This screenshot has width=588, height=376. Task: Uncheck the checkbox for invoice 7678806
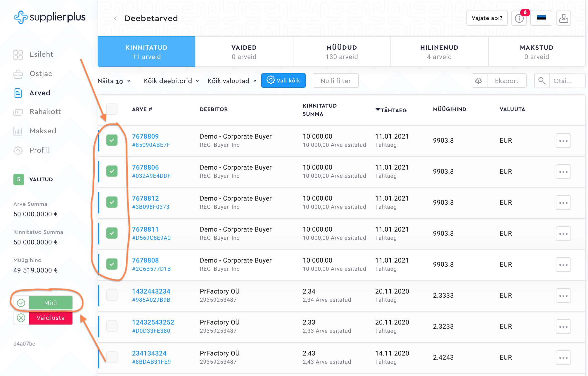click(112, 171)
